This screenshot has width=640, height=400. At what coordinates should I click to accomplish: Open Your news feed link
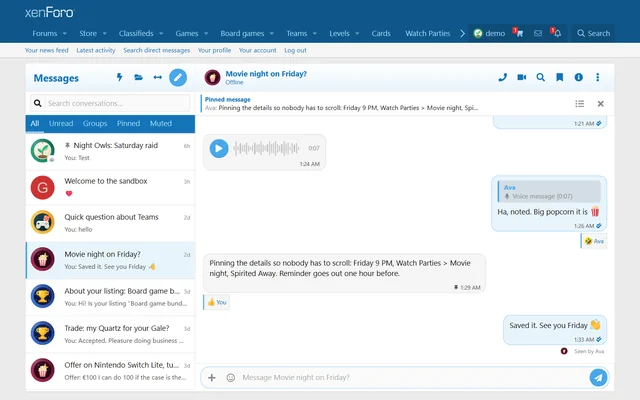[x=47, y=50]
